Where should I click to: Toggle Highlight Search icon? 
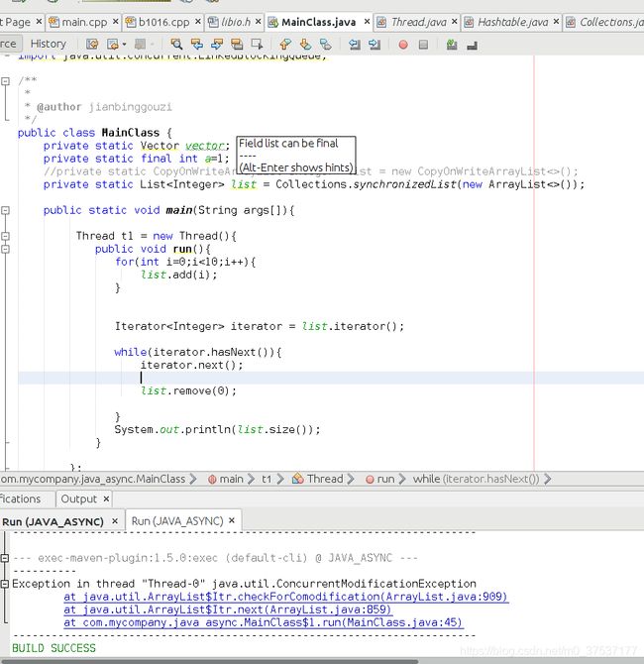(237, 44)
